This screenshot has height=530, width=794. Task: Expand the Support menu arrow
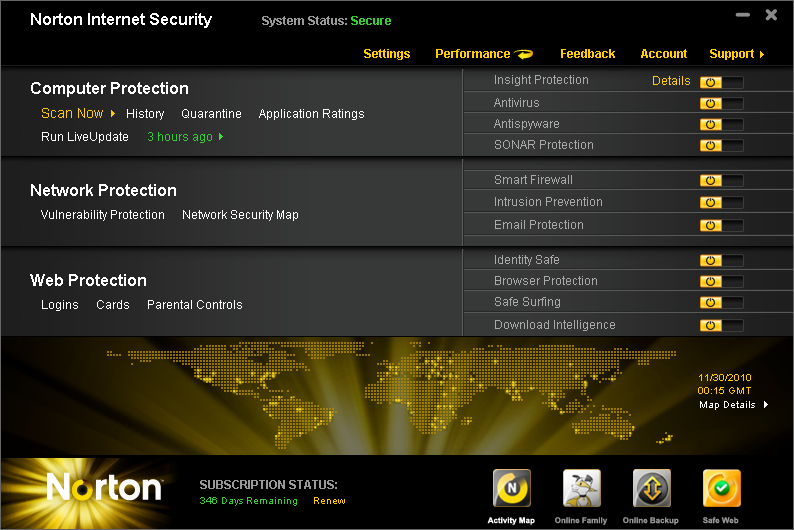pyautogui.click(x=762, y=54)
